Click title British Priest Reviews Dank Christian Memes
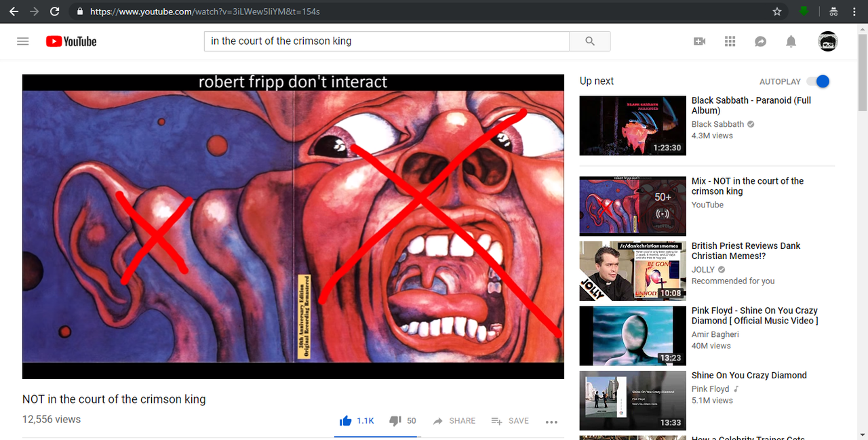Viewport: 868px width, 440px height. 746,251
